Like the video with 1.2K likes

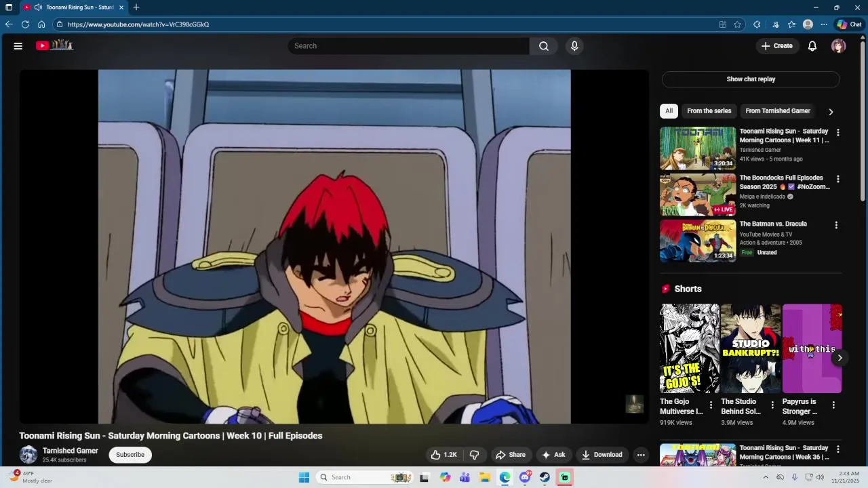click(x=443, y=455)
